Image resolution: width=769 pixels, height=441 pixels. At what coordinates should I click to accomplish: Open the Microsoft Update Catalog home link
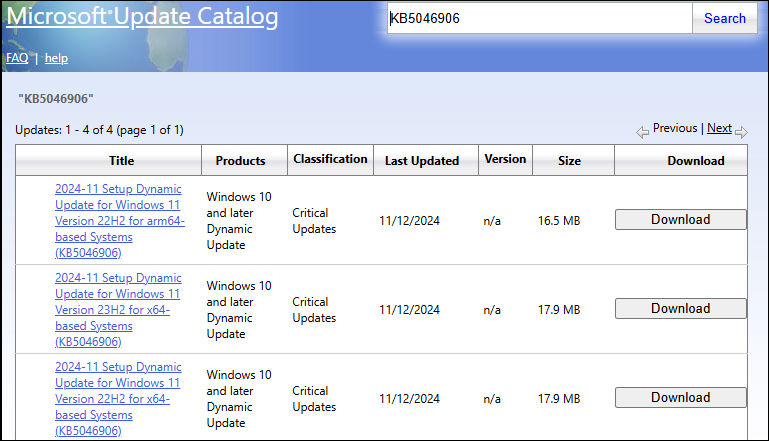(142, 17)
